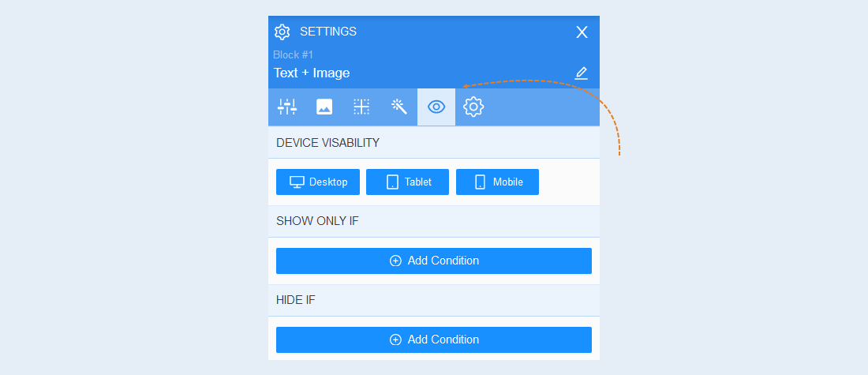This screenshot has width=868, height=375.
Task: Select the Text + Image block title
Action: click(x=312, y=73)
